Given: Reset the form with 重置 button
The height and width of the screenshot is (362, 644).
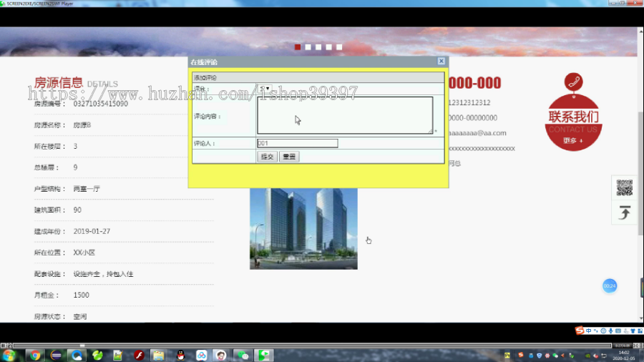Looking at the screenshot, I should coord(289,157).
